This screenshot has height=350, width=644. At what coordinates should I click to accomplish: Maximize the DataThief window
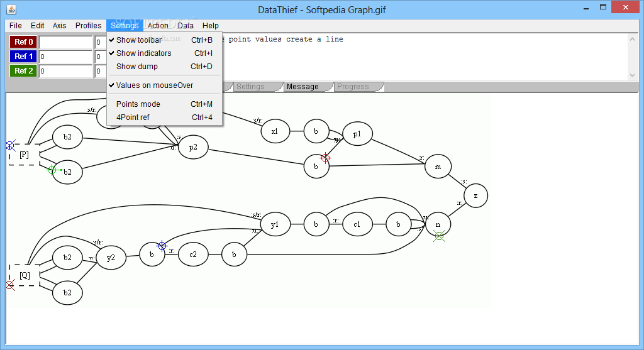pos(603,8)
